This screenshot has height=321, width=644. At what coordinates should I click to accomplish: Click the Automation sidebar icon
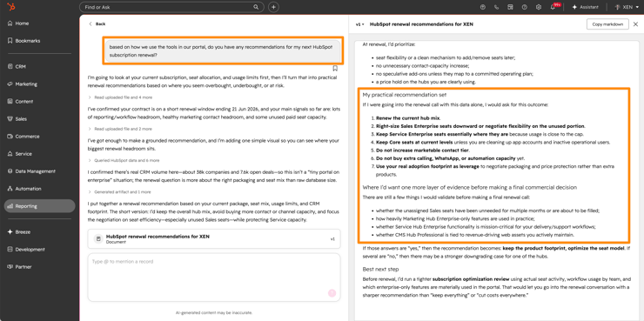[10, 189]
